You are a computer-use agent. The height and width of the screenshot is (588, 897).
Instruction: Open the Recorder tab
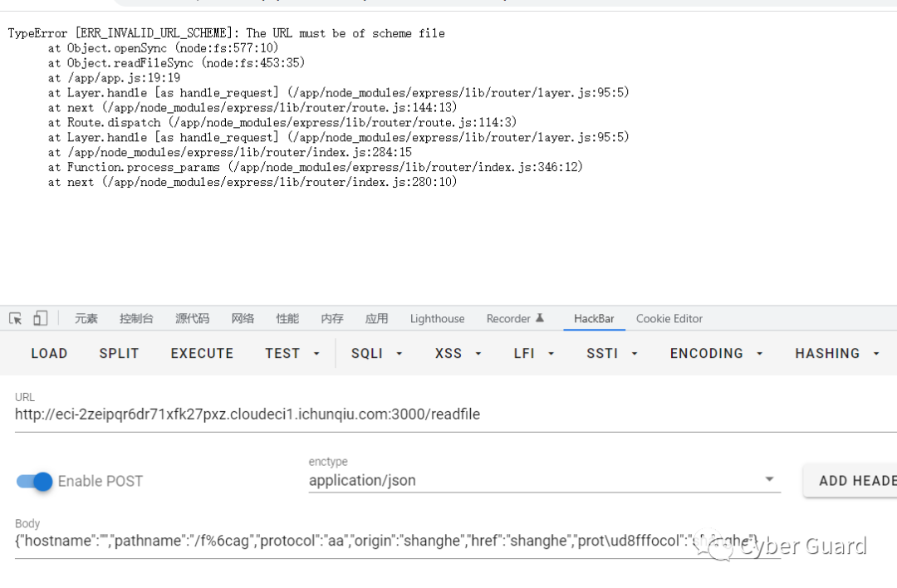pos(515,319)
